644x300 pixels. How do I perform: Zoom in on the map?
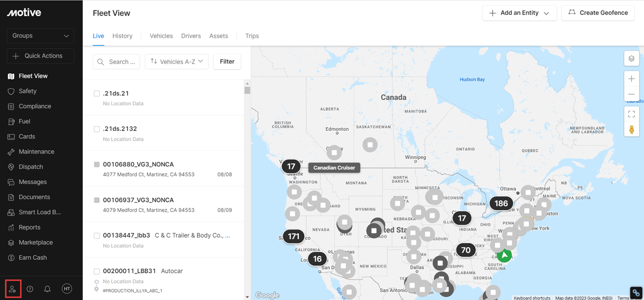(631, 79)
